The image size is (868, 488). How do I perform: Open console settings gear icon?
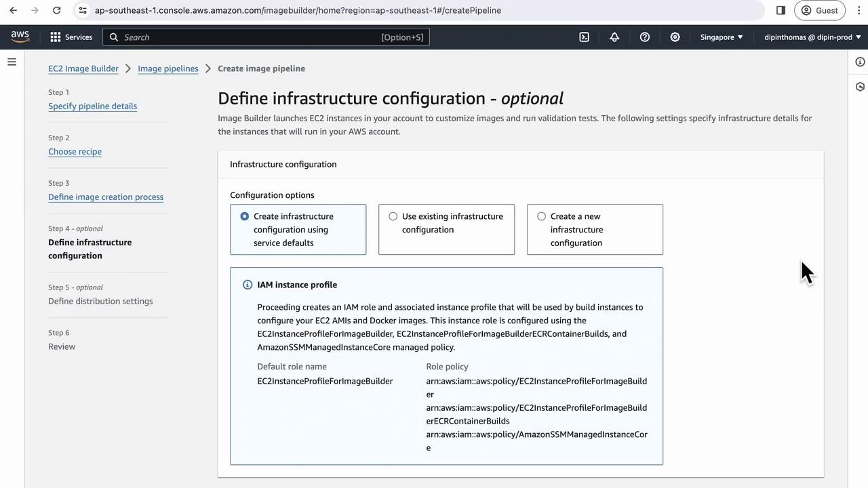[x=675, y=37]
